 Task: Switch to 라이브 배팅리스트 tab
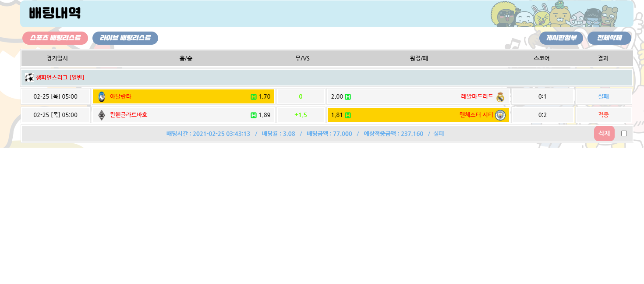click(x=125, y=38)
